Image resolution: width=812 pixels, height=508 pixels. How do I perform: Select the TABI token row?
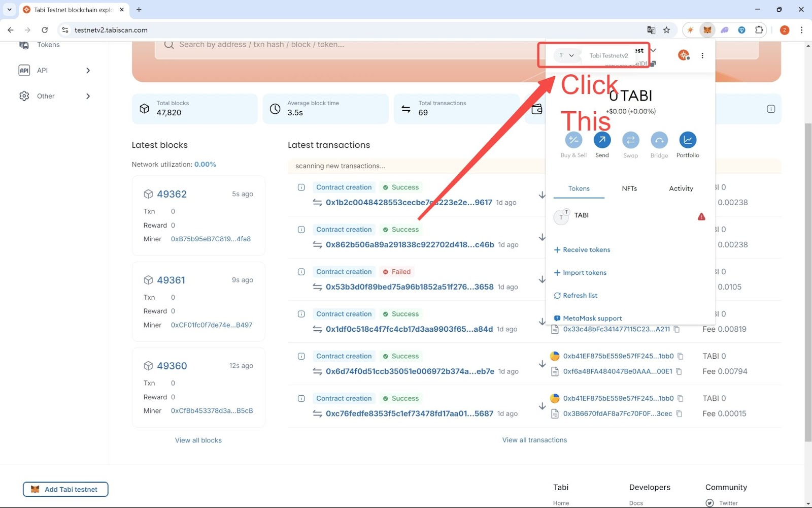click(630, 217)
